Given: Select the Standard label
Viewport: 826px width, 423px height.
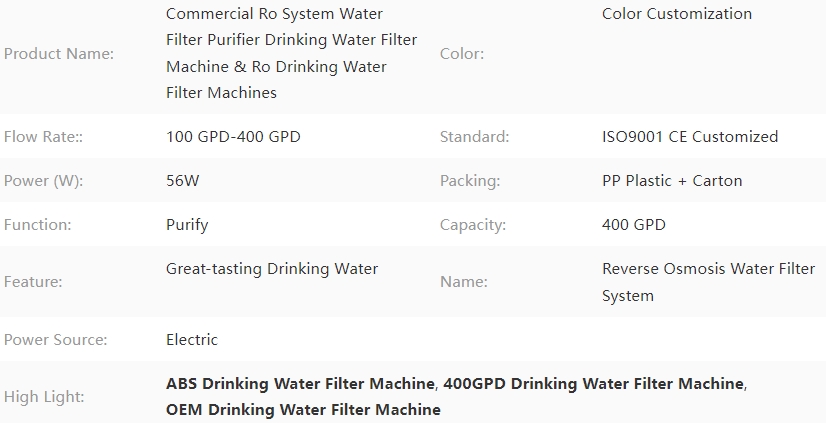Looking at the screenshot, I should (x=474, y=137).
